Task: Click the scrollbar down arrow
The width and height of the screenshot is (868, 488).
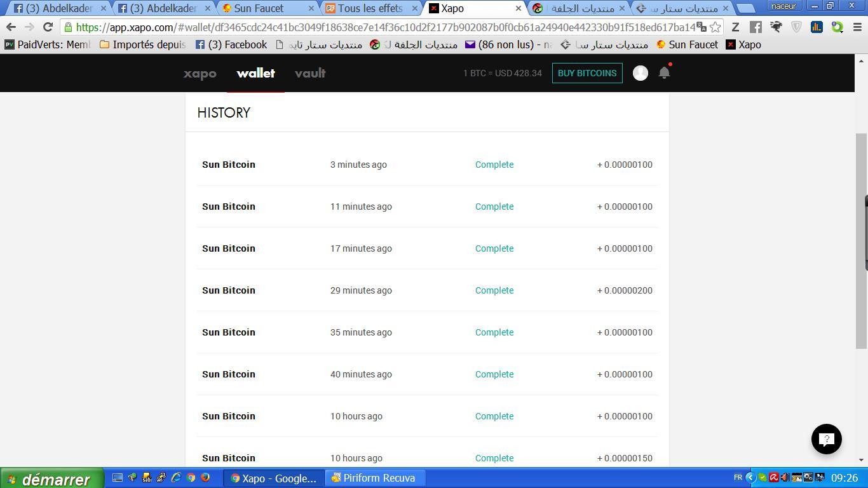Action: click(862, 459)
